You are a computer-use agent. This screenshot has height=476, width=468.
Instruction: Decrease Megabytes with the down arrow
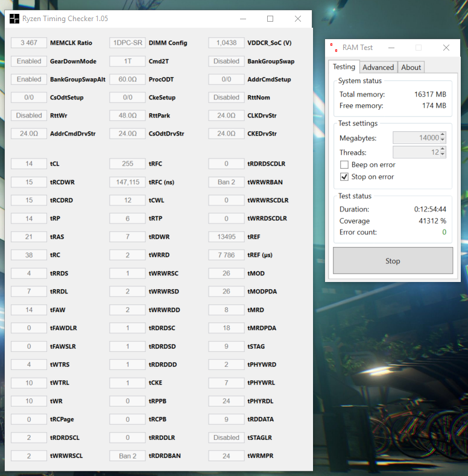[443, 140]
